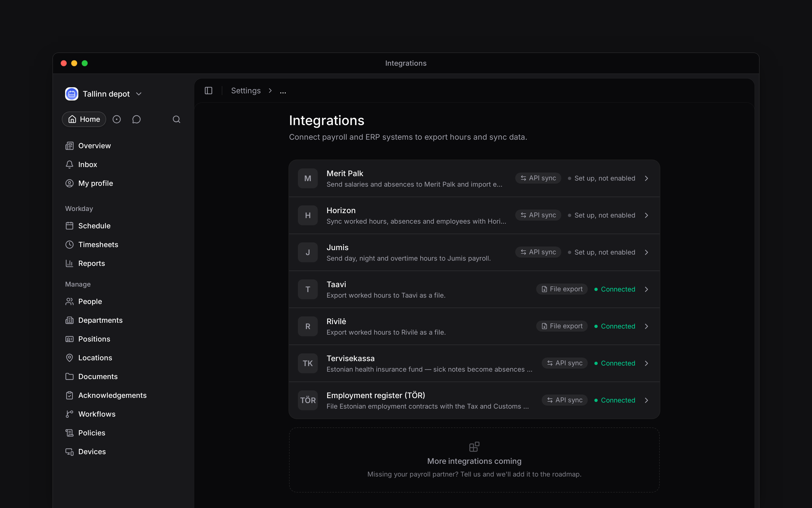Click the Reports bar chart icon

(70, 263)
